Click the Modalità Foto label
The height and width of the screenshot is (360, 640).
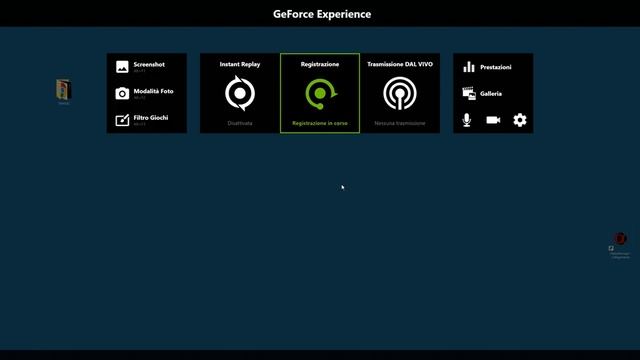(153, 91)
